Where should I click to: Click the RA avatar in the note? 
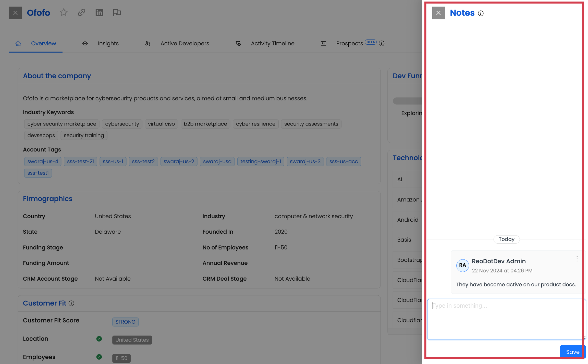[x=462, y=265]
